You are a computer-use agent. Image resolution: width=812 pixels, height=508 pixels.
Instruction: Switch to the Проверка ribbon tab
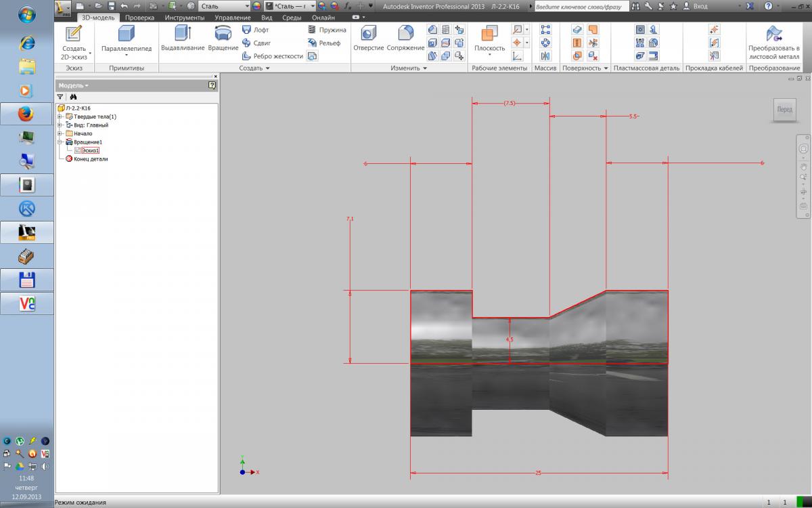[139, 18]
